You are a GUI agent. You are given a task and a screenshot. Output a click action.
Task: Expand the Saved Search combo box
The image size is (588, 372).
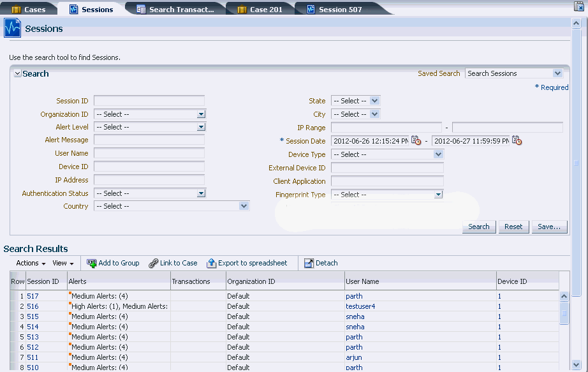point(557,73)
